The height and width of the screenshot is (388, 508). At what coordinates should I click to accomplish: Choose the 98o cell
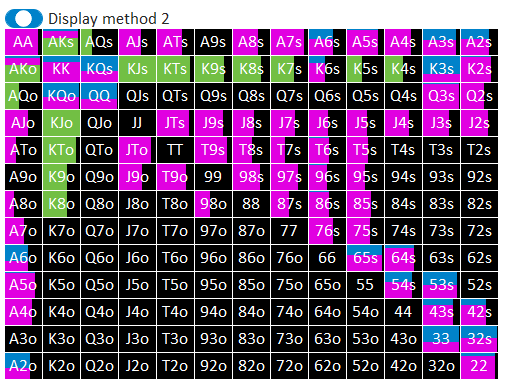(213, 204)
